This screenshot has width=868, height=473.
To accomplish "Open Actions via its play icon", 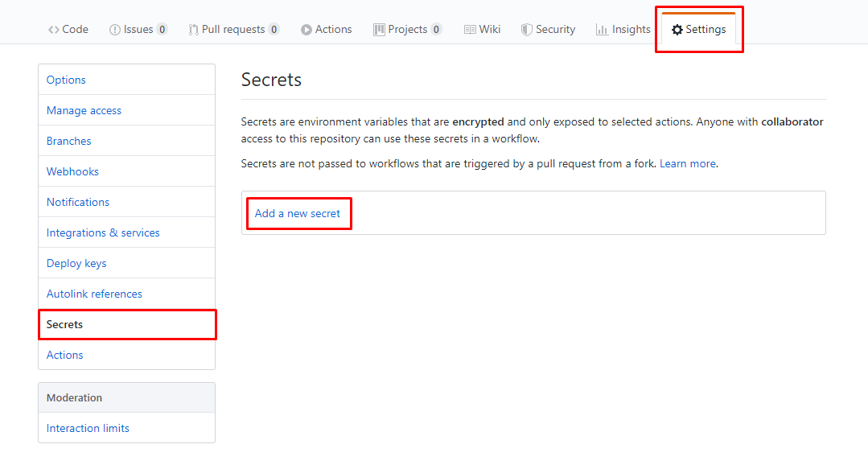I will click(305, 29).
